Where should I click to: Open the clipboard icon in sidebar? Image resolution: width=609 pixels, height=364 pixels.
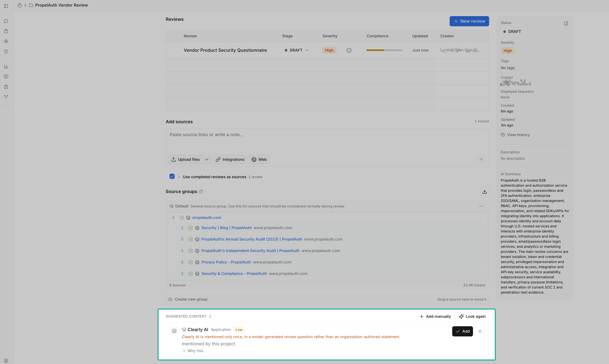[x=6, y=87]
